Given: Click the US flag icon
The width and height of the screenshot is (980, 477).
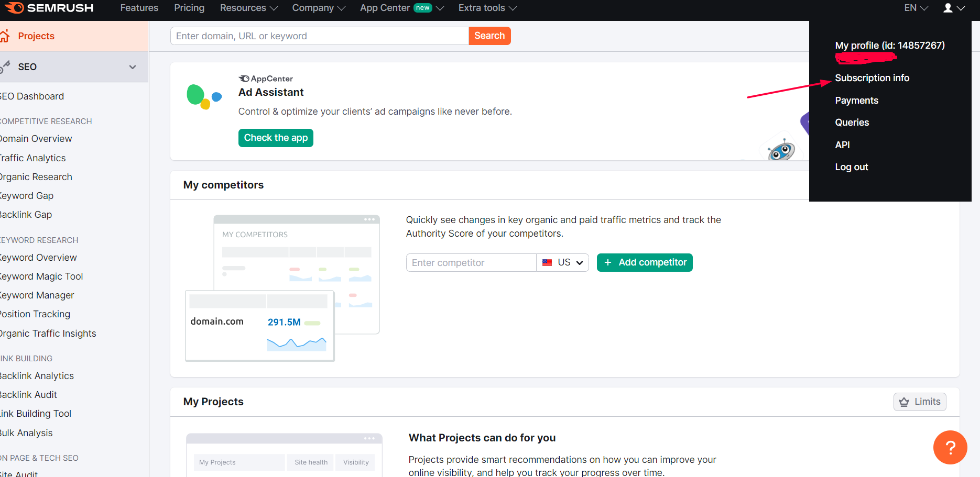Looking at the screenshot, I should [547, 263].
